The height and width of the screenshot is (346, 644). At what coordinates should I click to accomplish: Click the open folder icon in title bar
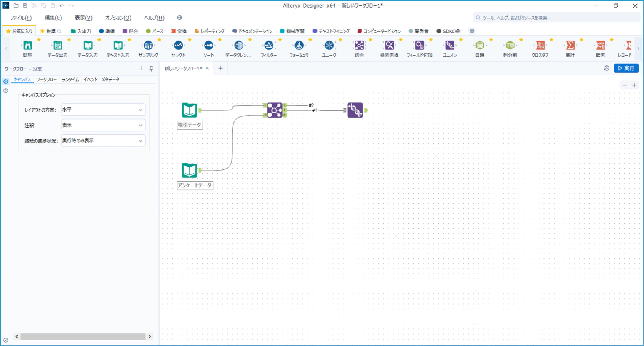[16, 6]
